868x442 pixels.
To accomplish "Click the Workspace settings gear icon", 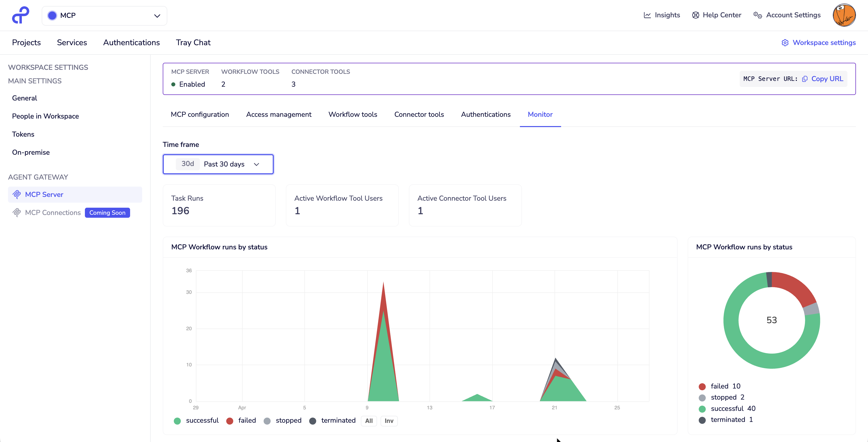I will pyautogui.click(x=785, y=43).
